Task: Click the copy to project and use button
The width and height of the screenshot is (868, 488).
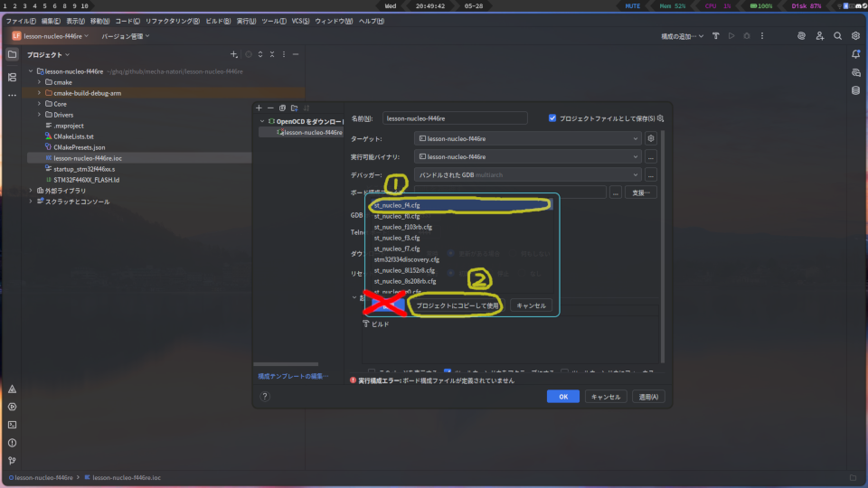Action: (x=458, y=305)
